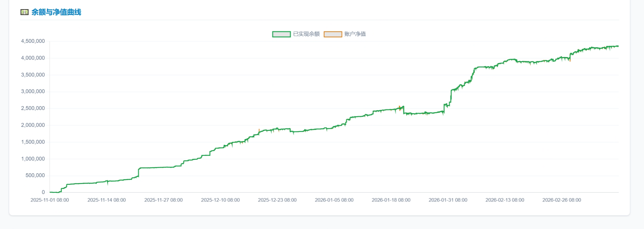Click the 余额与净值曲线 heading text
This screenshot has height=229, width=644.
(x=56, y=12)
